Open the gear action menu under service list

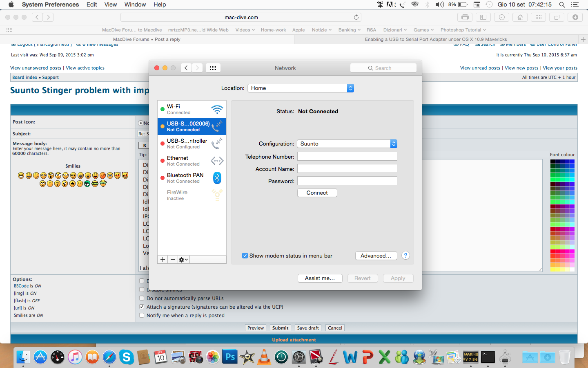(183, 260)
